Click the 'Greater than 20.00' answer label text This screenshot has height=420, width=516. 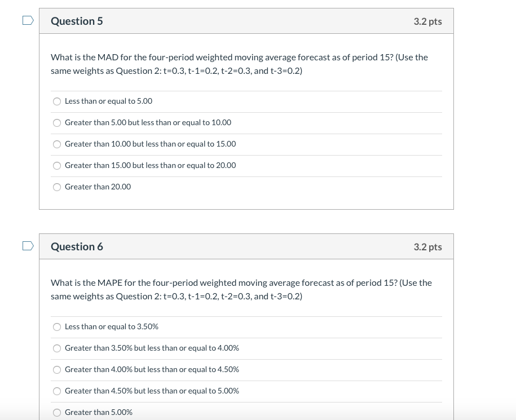click(x=98, y=187)
